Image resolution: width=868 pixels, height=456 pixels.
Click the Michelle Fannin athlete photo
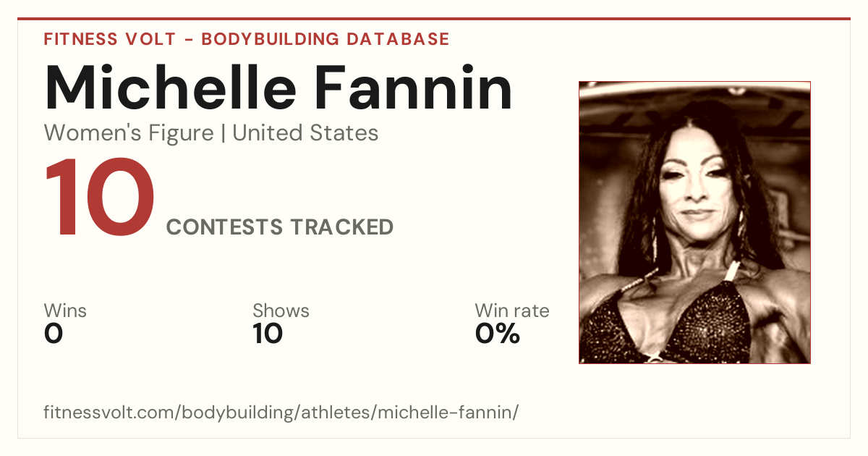point(694,222)
